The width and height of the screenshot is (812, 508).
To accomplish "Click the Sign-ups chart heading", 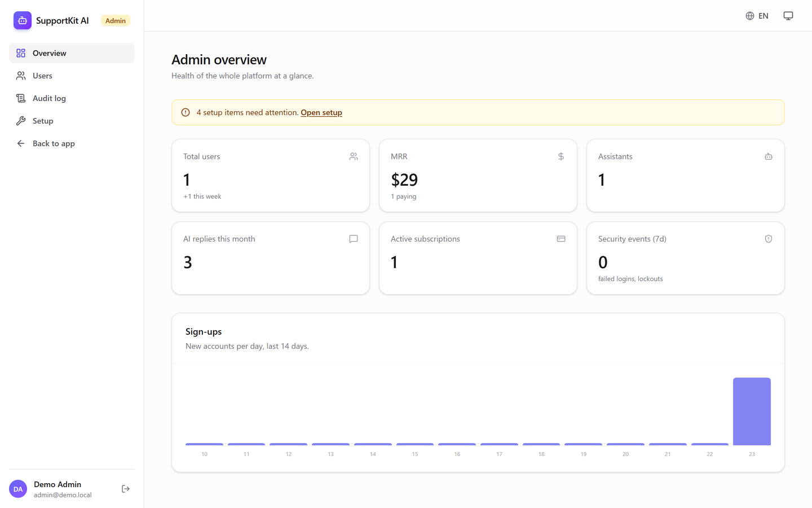I will (x=204, y=331).
